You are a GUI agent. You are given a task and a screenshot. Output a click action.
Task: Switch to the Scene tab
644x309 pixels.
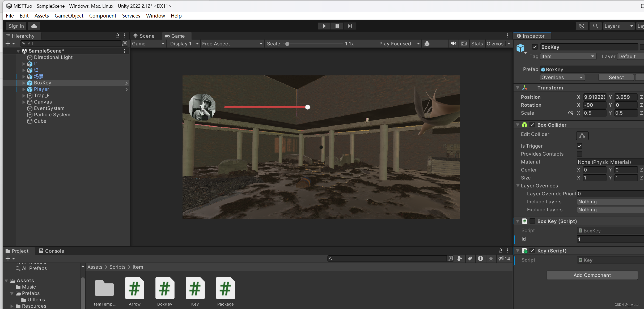pos(144,36)
